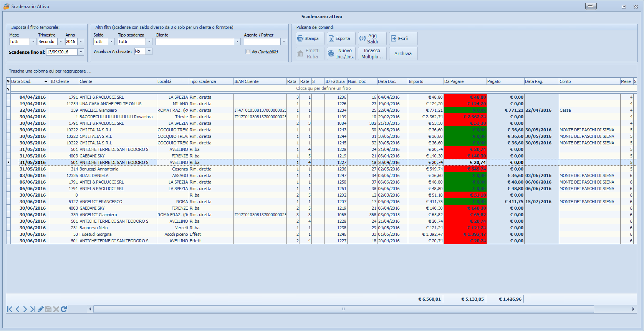Open the Anno dropdown showing 2016
Viewport: 644px width, 331px height.
click(x=81, y=41)
